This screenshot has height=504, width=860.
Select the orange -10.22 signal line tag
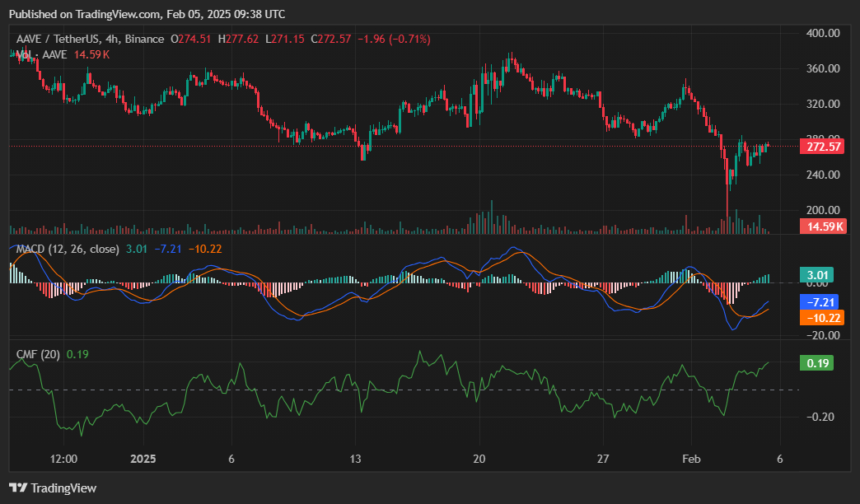[820, 317]
